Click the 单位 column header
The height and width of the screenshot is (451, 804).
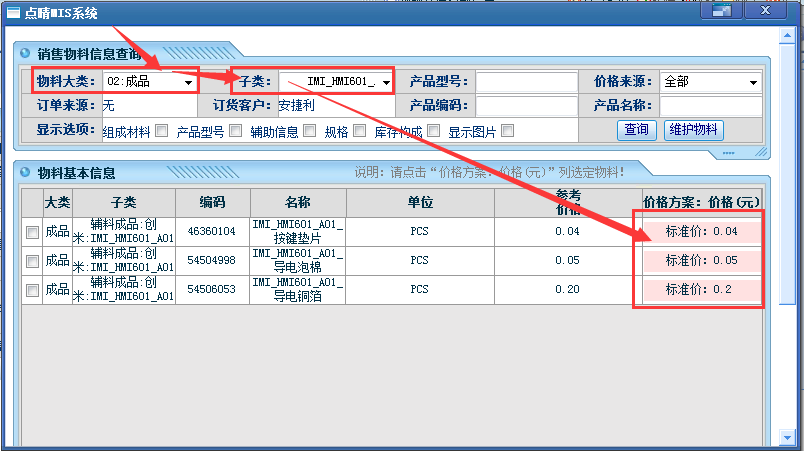(x=420, y=202)
